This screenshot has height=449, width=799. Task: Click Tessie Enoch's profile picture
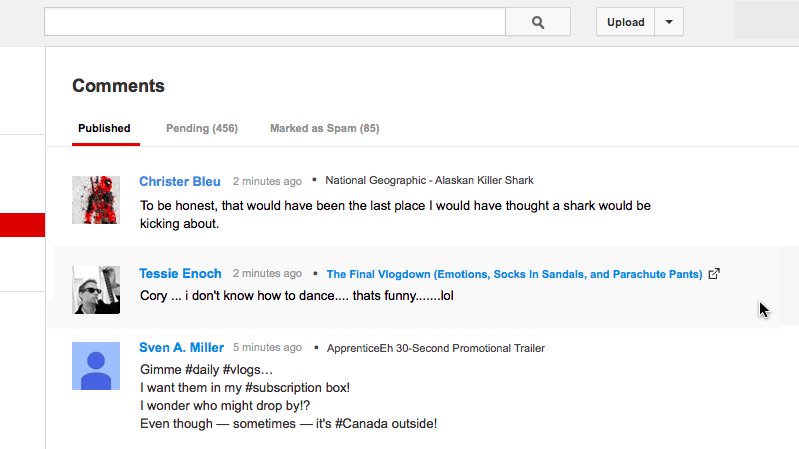click(x=96, y=290)
